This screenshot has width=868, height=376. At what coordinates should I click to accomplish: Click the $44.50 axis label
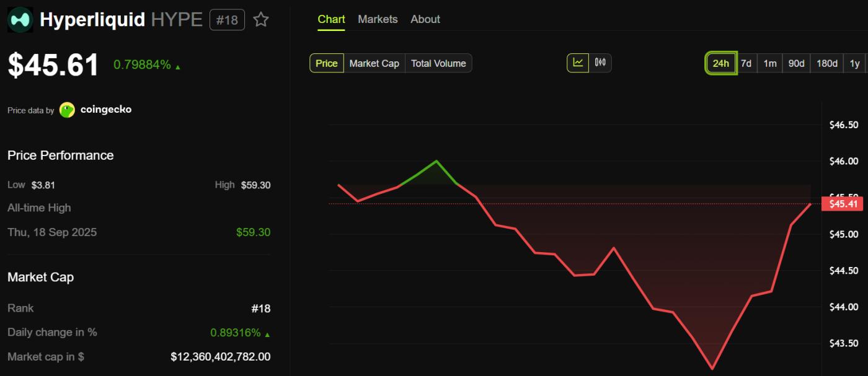844,271
